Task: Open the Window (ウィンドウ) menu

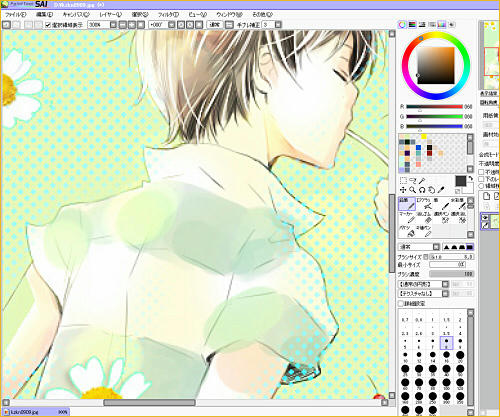Action: point(229,15)
